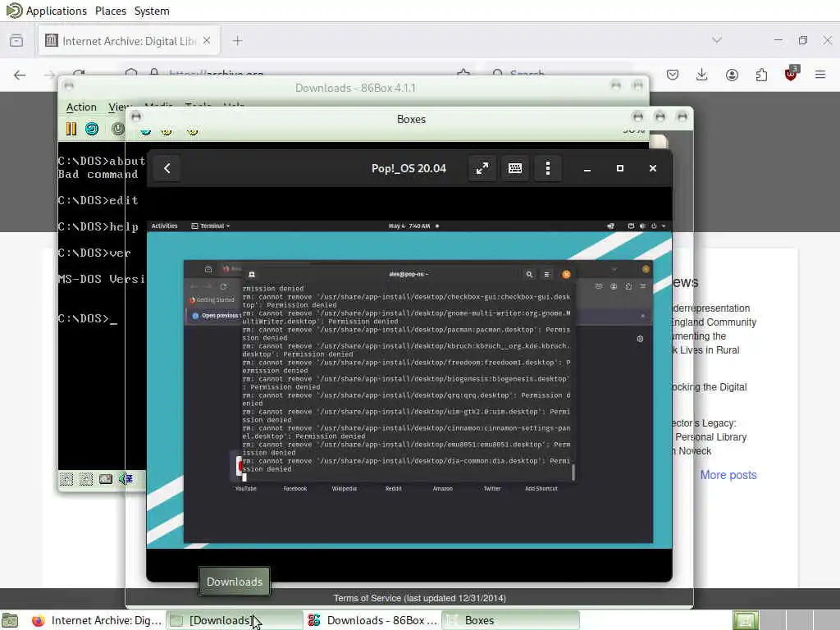Click the guest terminal new tab icon
Viewport: 840px width, 630px height.
pos(251,274)
